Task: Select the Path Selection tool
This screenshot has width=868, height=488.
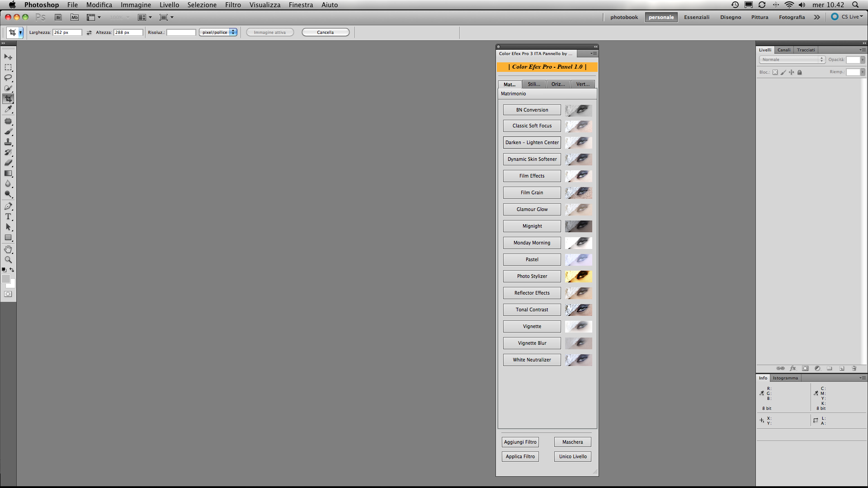Action: click(8, 227)
